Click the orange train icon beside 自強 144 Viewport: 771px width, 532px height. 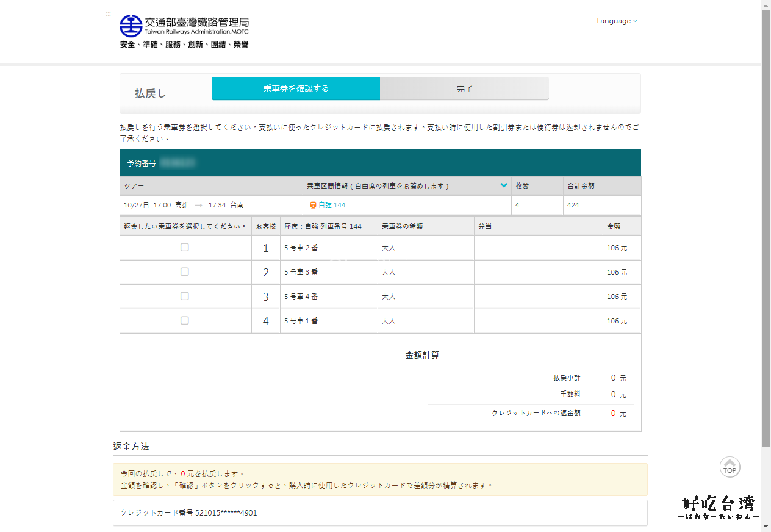[x=313, y=205]
